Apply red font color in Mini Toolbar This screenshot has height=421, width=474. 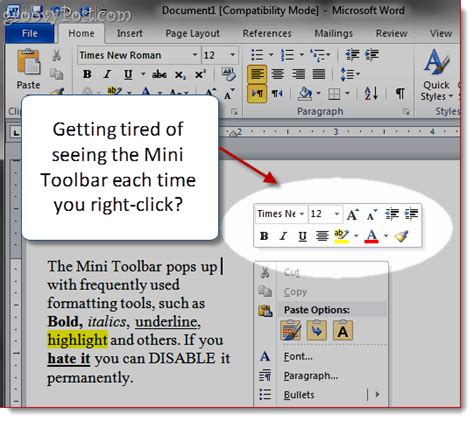[x=371, y=236]
